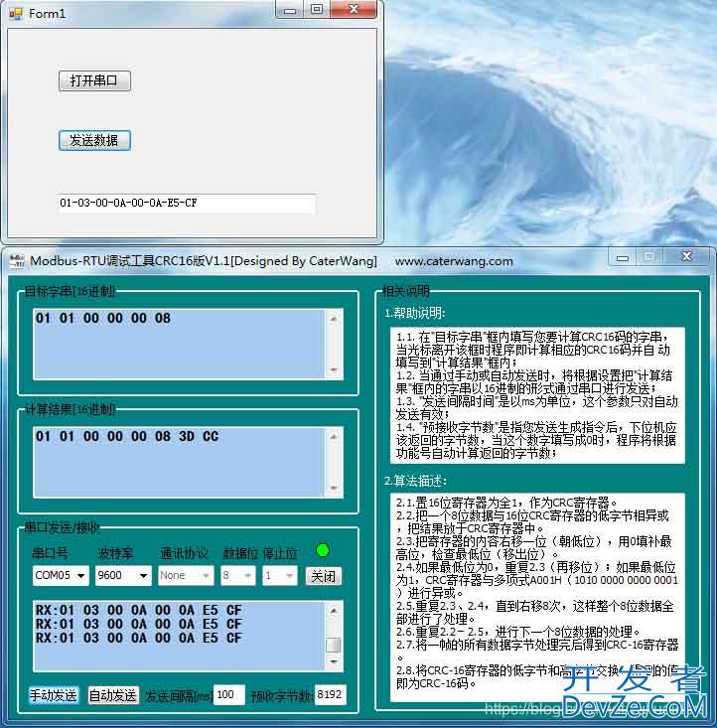The image size is (717, 728).
Task: Click the 自动发送 button
Action: click(x=113, y=695)
